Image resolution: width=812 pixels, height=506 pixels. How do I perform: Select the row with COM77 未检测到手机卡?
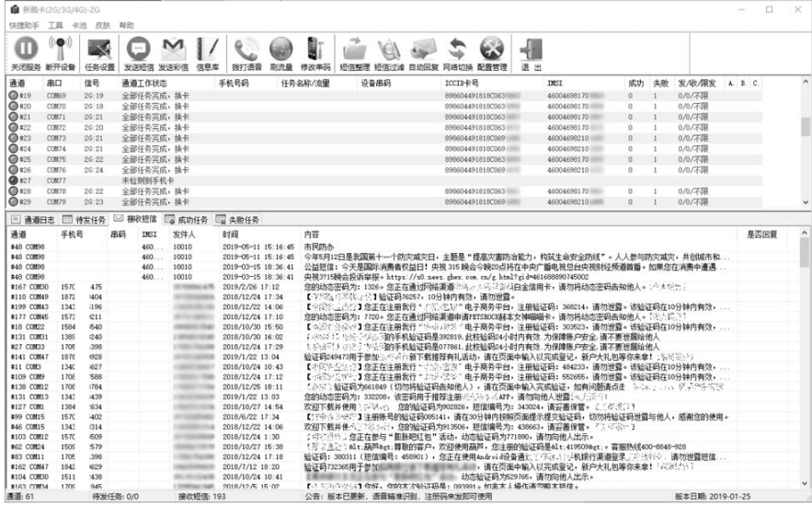(384, 180)
